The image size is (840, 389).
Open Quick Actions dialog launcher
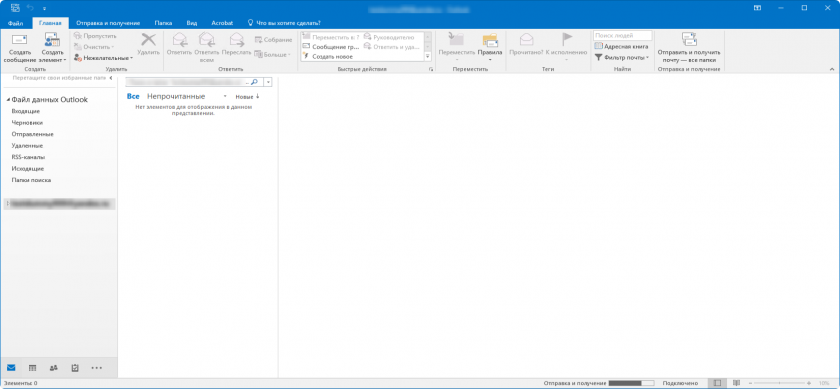(x=430, y=70)
